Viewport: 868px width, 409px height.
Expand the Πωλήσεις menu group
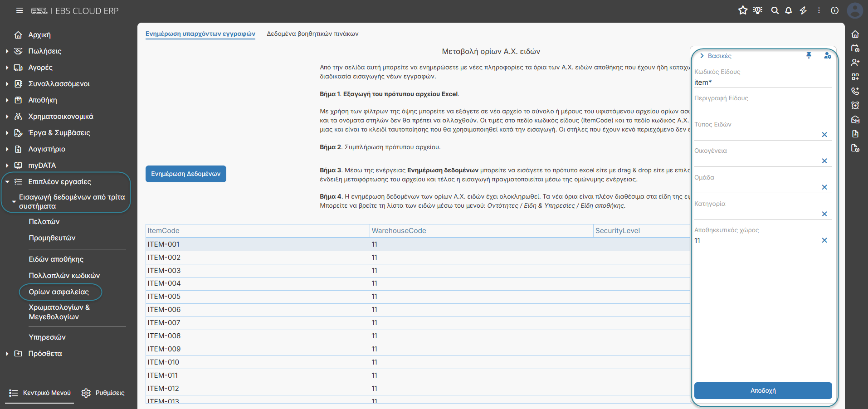tap(7, 51)
